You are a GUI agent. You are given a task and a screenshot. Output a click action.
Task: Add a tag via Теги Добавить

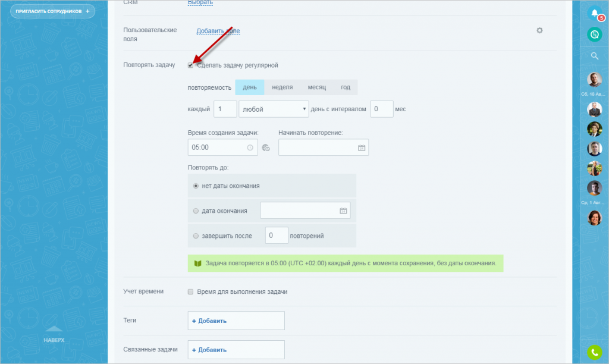tap(236, 321)
